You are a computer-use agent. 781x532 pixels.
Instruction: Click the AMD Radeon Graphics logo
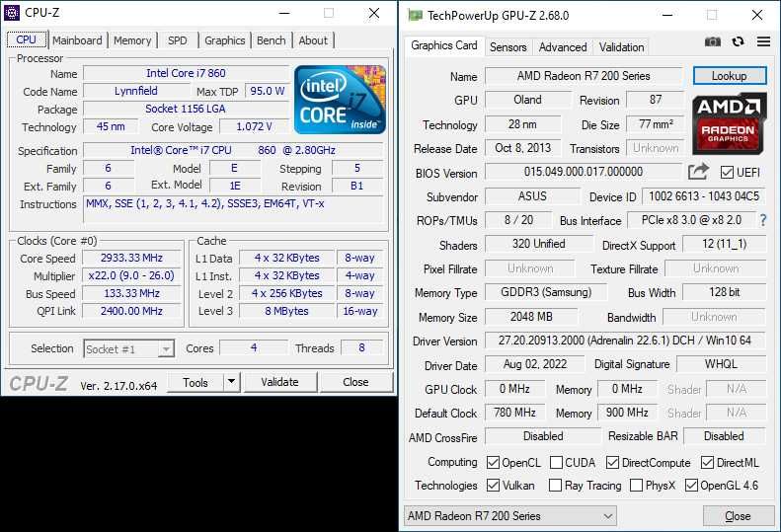(729, 123)
